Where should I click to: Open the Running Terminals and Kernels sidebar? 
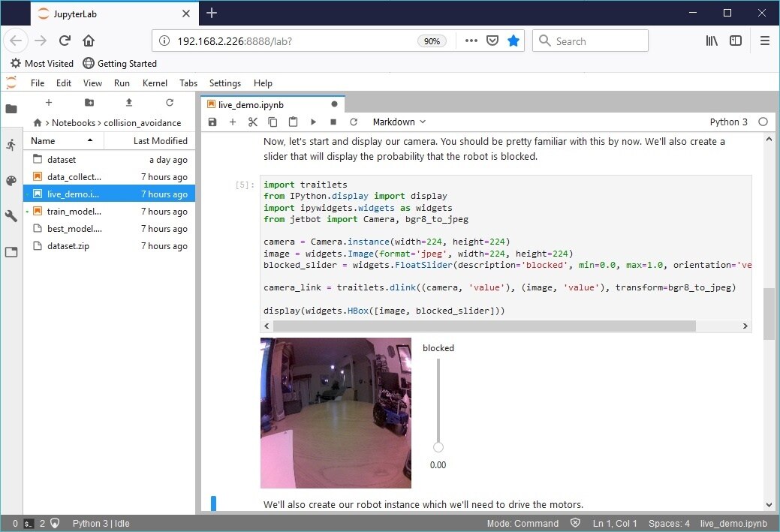pyautogui.click(x=11, y=145)
